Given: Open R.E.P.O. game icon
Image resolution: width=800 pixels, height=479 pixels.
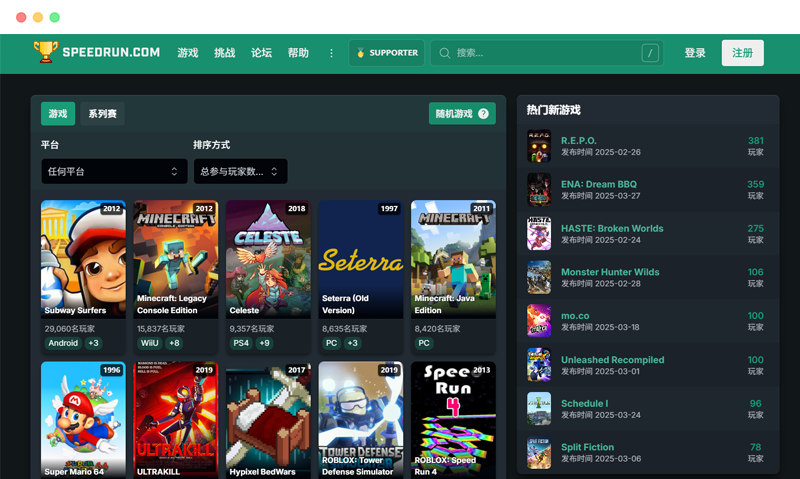Looking at the screenshot, I should (539, 146).
